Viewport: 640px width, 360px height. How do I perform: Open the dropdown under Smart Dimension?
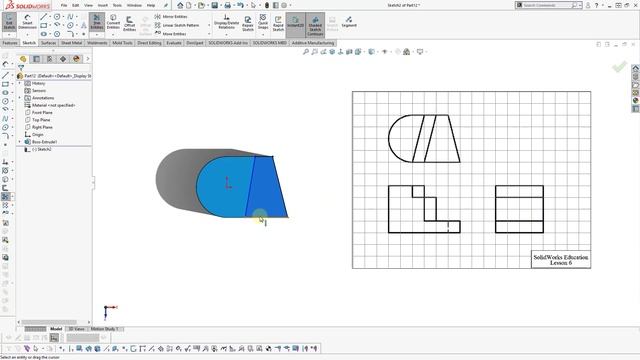coord(27,35)
